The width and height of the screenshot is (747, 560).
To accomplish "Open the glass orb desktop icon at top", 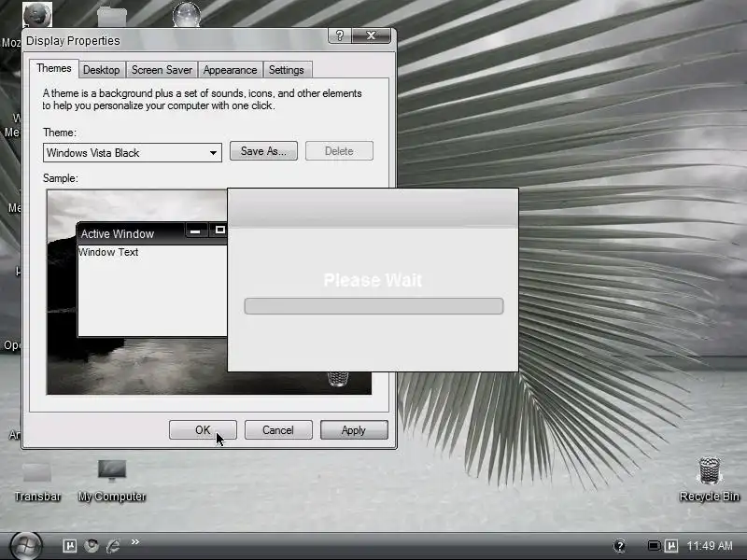I will (186, 14).
